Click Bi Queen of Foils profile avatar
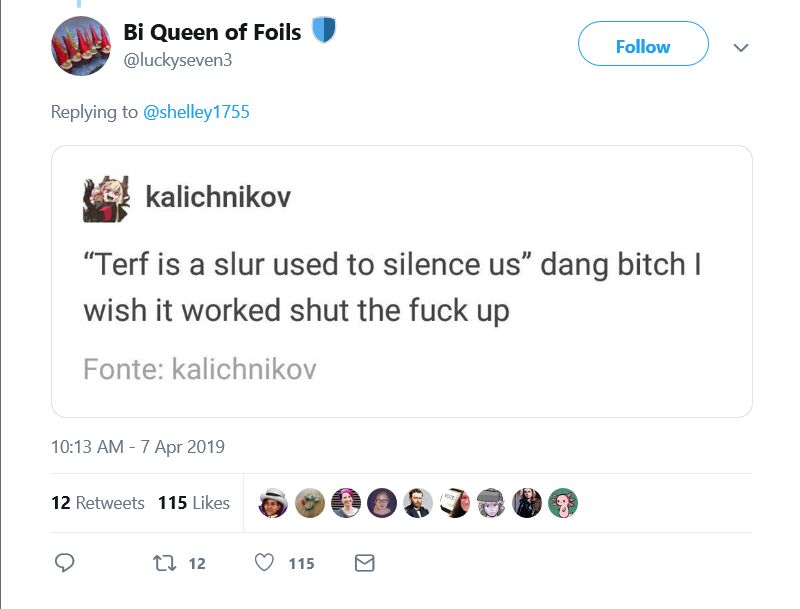Viewport: 800px width, 609px height. [81, 45]
